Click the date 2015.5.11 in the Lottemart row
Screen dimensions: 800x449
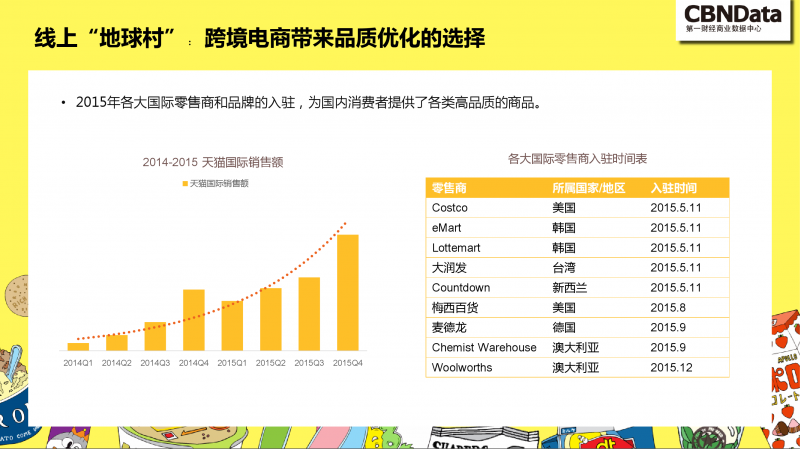(x=676, y=248)
